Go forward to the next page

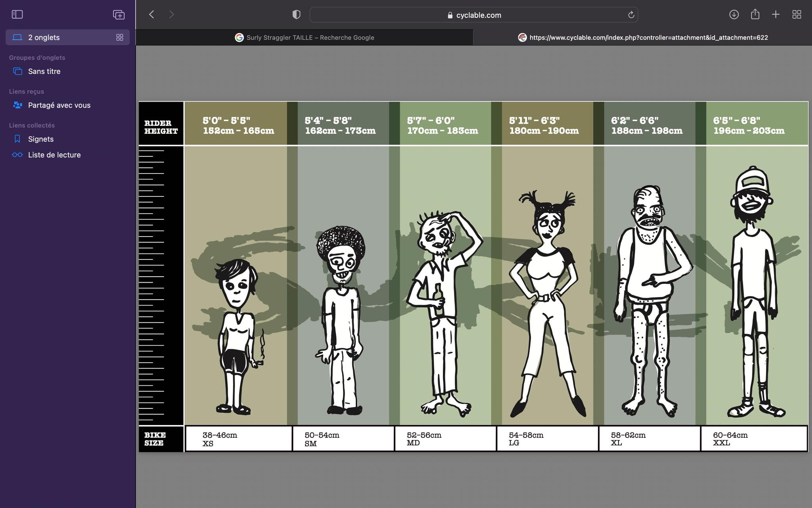coord(171,15)
